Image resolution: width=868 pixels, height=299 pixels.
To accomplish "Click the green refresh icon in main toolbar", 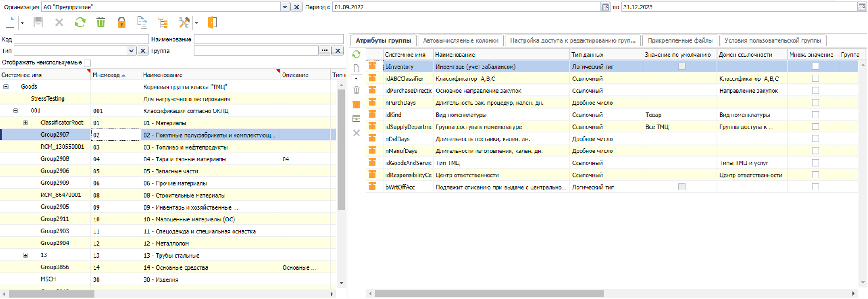I will tap(80, 23).
